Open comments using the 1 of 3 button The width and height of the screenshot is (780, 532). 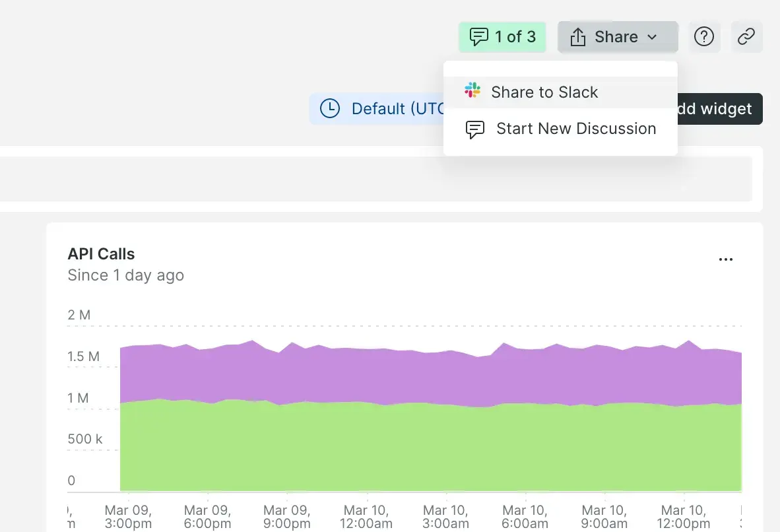502,37
